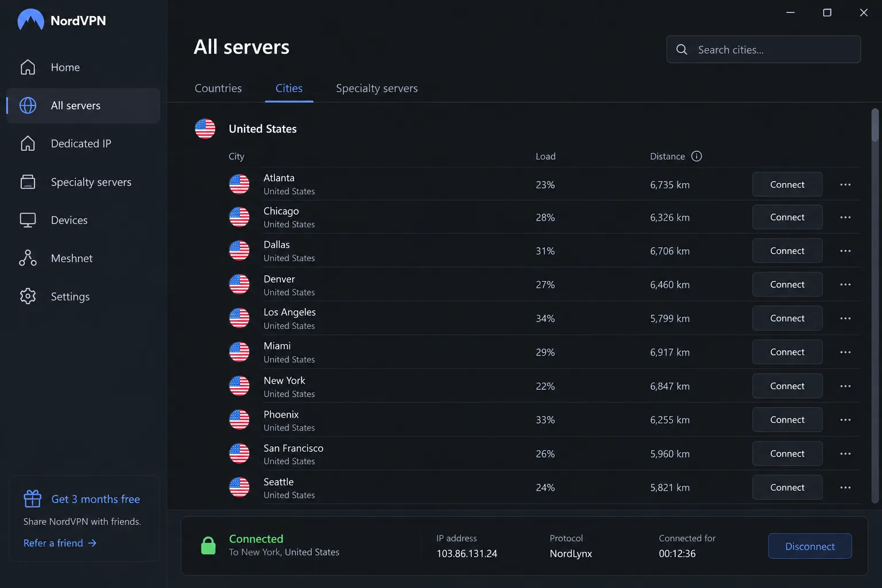Image resolution: width=882 pixels, height=588 pixels.
Task: Follow the Refer a friend link
Action: point(60,543)
